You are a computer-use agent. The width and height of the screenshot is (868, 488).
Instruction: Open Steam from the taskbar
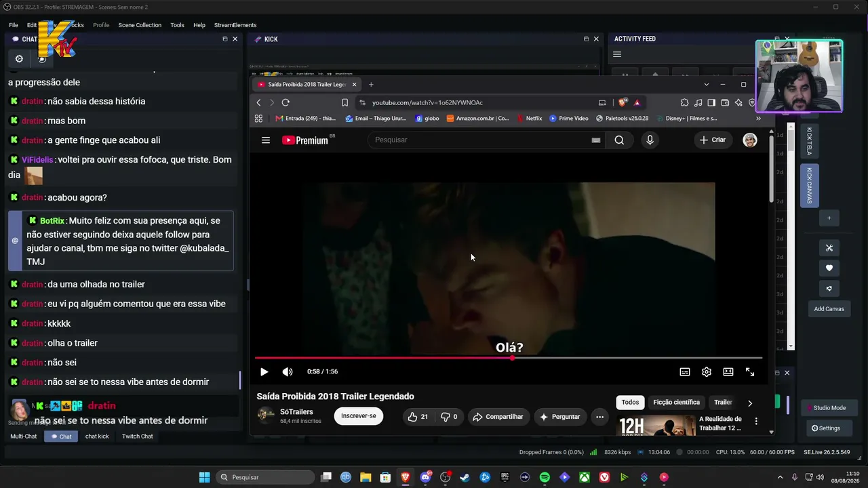465,477
